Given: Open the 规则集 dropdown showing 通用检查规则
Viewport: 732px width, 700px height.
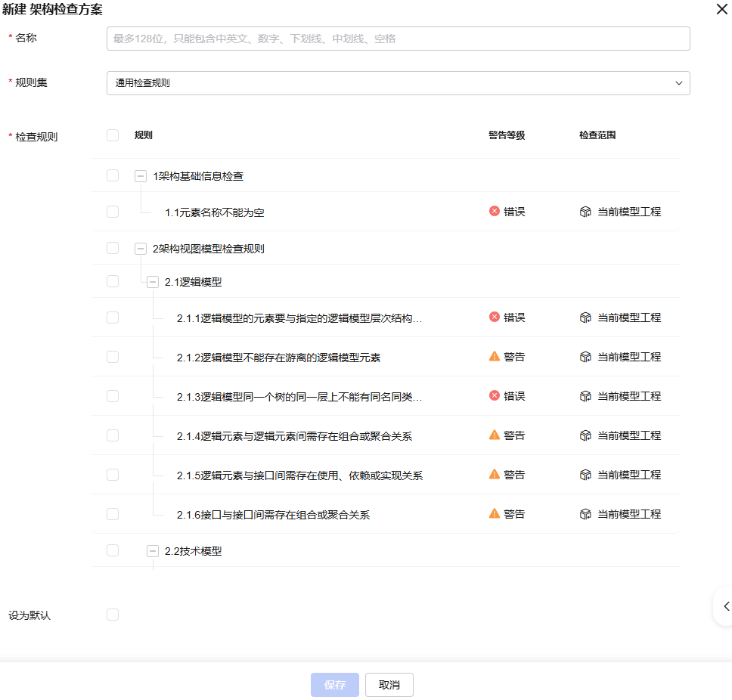Looking at the screenshot, I should tap(398, 83).
